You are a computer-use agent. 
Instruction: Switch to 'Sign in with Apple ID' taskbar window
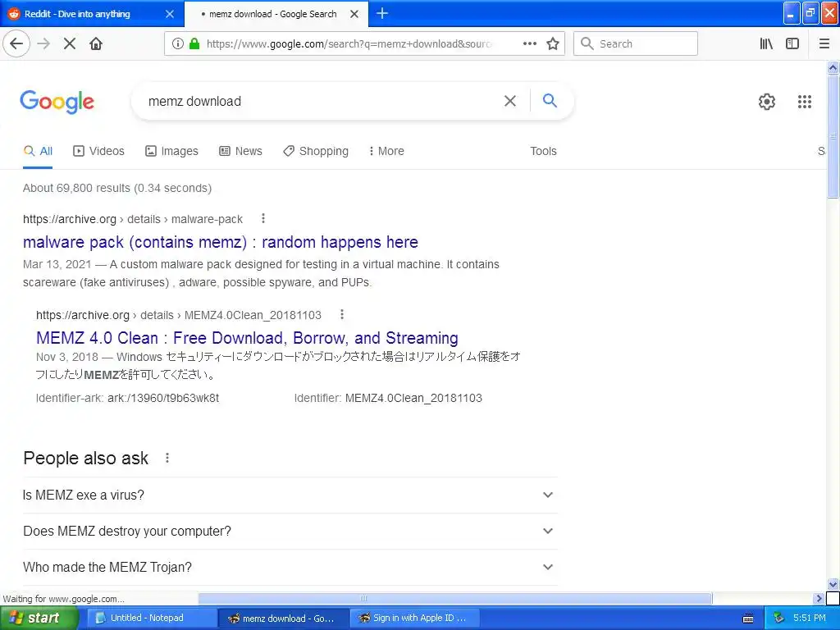pos(414,619)
